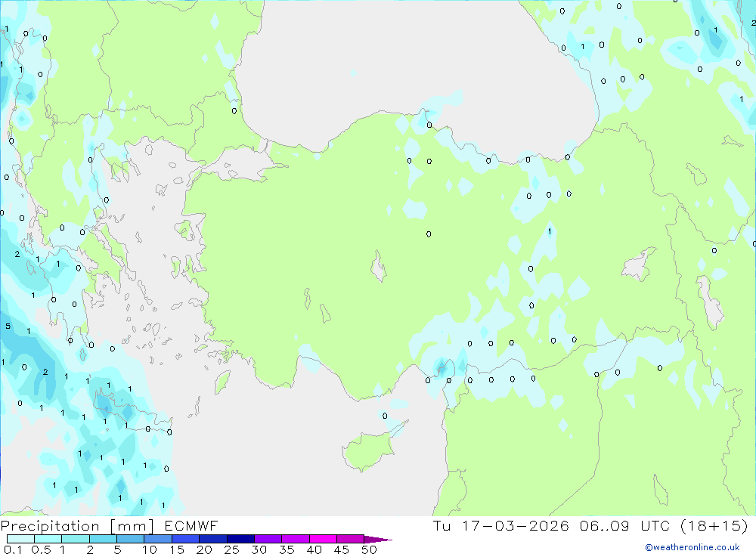Click the "(18+15)" forecast run text
756x554 pixels.
coord(714,525)
